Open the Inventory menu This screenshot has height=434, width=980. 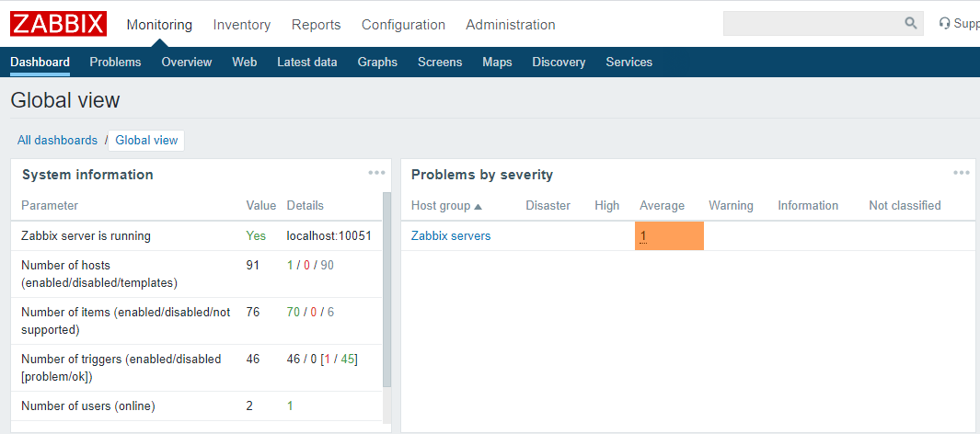242,25
